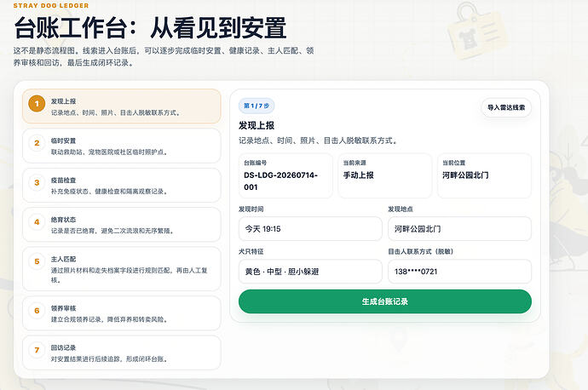Open step 6 领养审核 card

coord(122,313)
